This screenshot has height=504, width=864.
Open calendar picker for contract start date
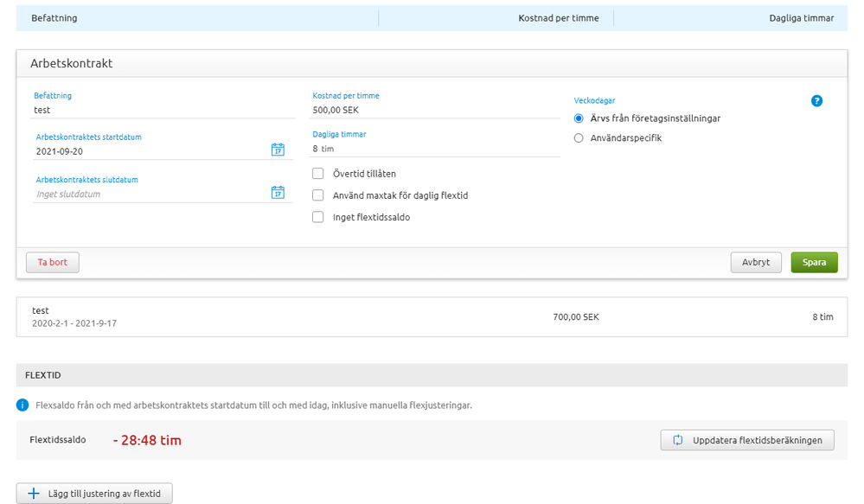coord(278,150)
